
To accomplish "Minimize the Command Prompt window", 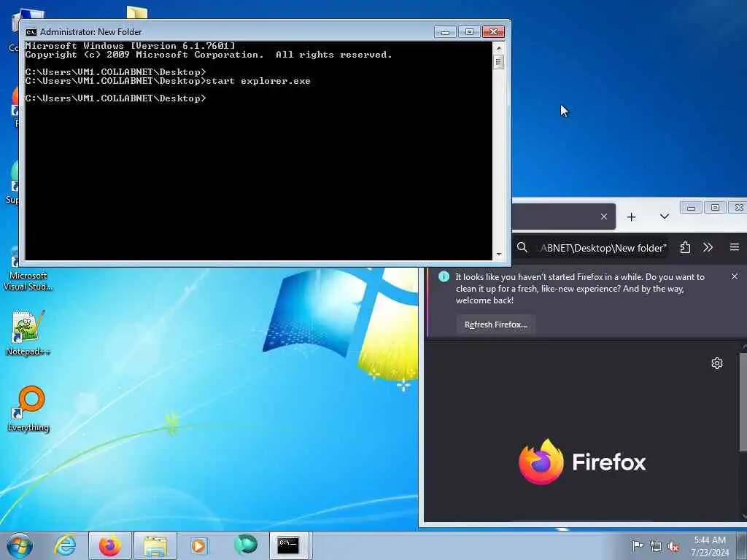I will coord(445,32).
